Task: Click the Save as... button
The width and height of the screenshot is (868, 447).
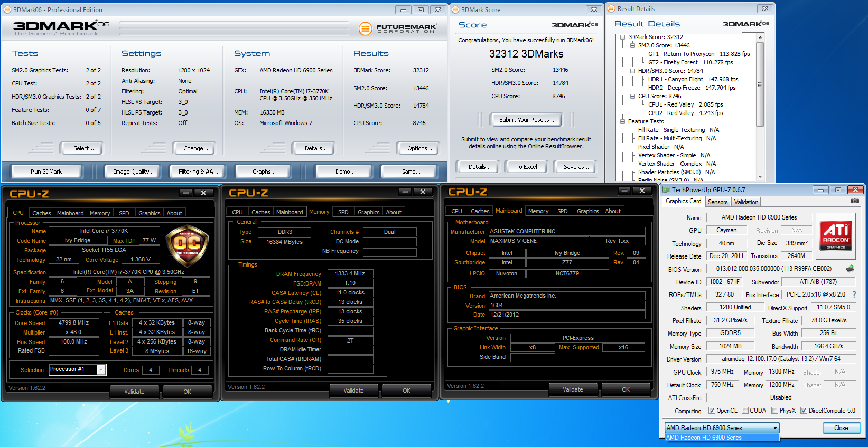Action: (576, 167)
